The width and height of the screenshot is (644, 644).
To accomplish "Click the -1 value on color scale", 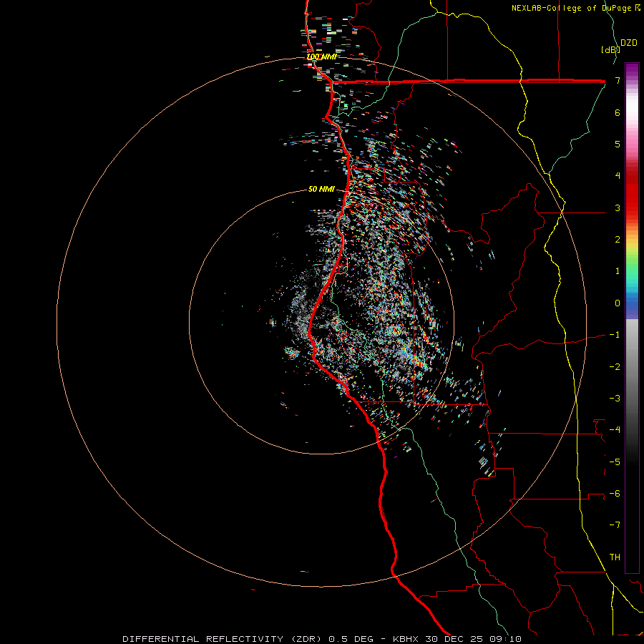I will 615,335.
